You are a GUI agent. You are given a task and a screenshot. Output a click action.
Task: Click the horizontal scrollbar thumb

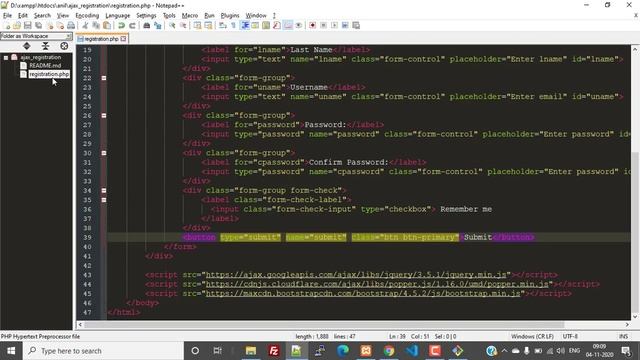324,324
